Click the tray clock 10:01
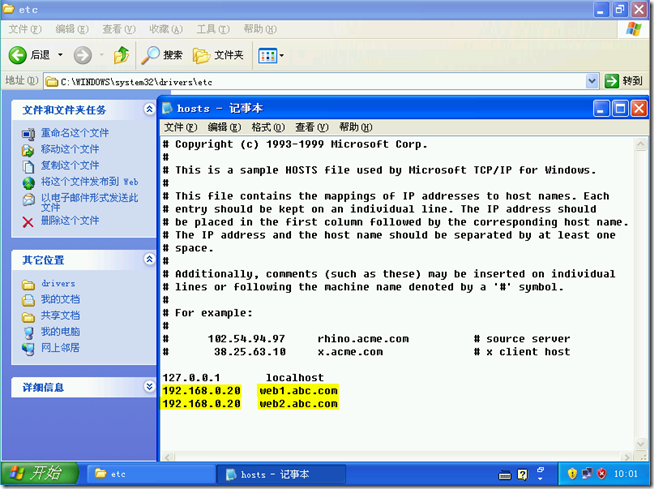This screenshot has height=489, width=654. tap(626, 474)
